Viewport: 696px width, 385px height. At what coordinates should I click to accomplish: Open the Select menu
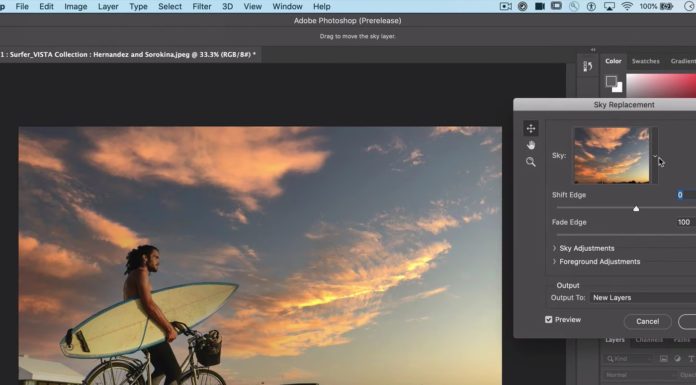pos(170,6)
